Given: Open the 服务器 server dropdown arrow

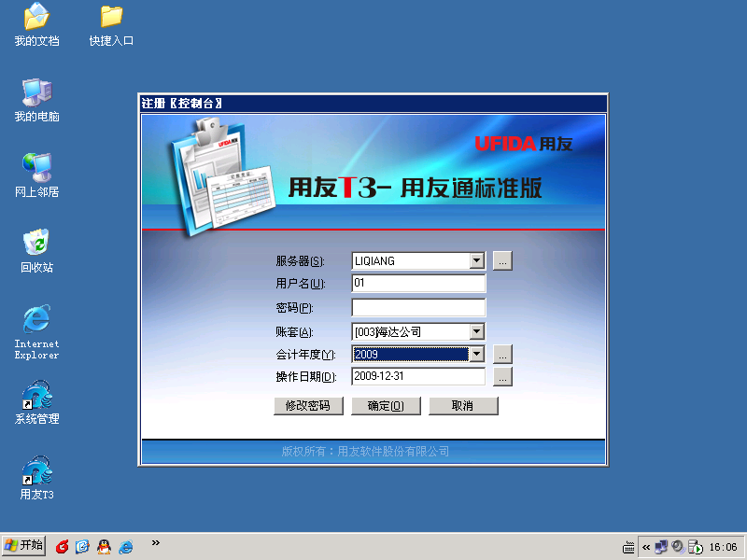Looking at the screenshot, I should 476,260.
